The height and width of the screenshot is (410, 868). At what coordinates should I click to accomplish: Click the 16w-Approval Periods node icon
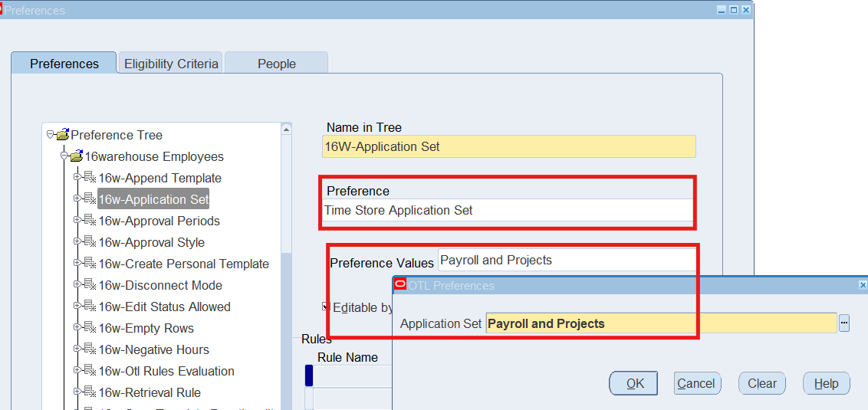90,221
